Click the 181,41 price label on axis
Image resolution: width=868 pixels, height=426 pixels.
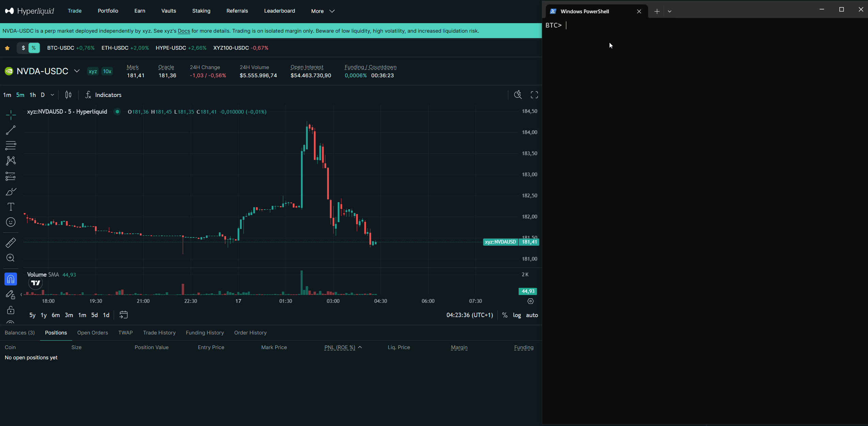point(529,242)
